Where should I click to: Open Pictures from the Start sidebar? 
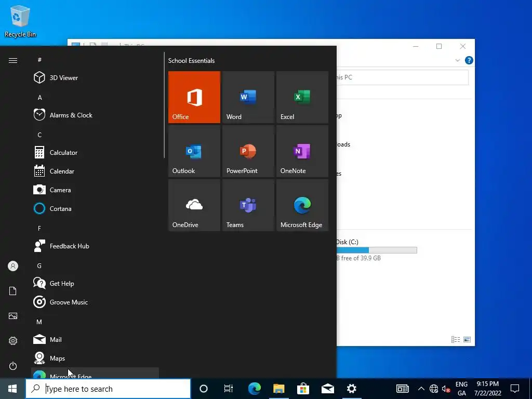click(13, 316)
